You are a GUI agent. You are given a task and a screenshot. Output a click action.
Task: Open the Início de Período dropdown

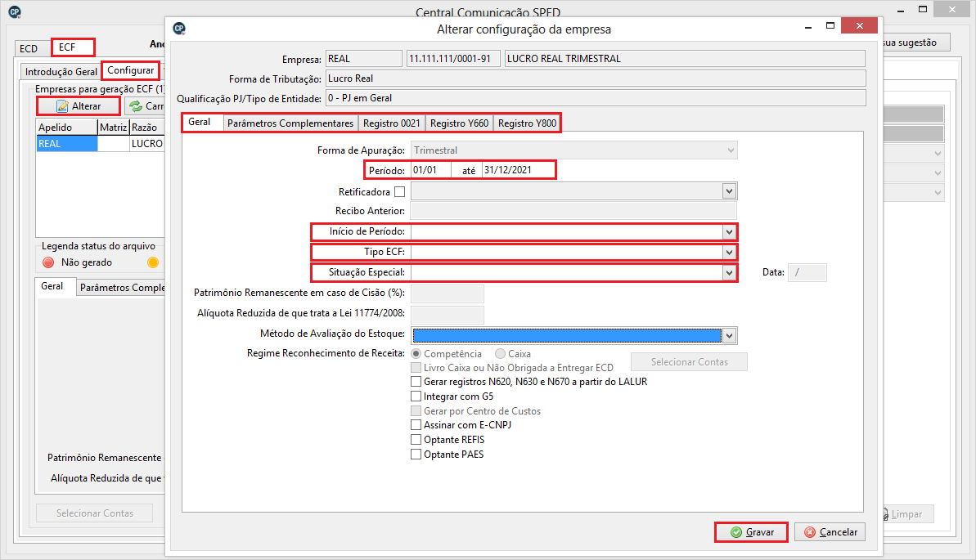(729, 232)
